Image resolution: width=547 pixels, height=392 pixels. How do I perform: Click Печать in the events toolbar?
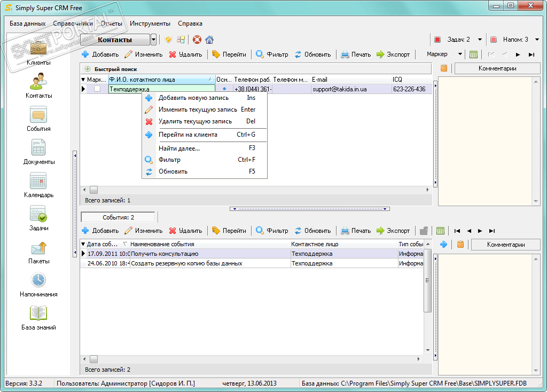(x=356, y=231)
